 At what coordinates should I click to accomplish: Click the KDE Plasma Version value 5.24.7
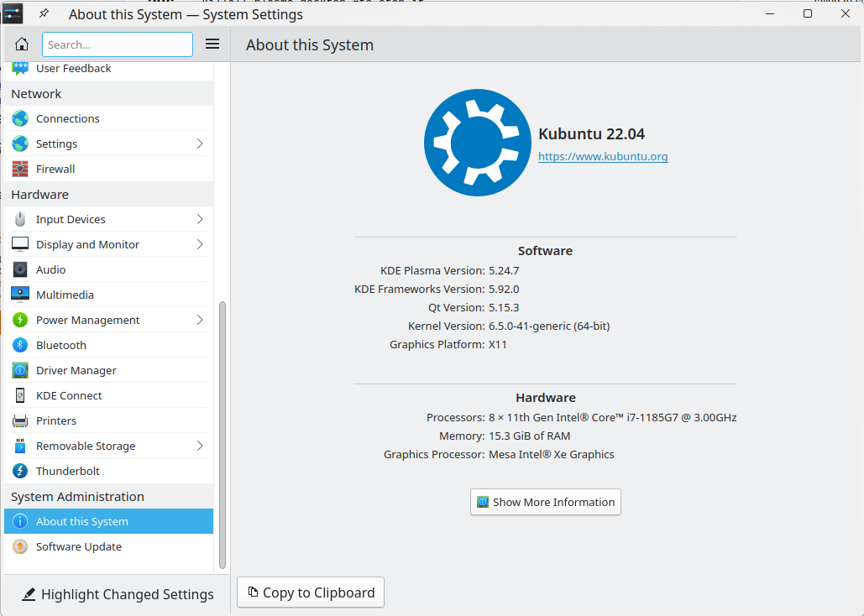point(504,270)
